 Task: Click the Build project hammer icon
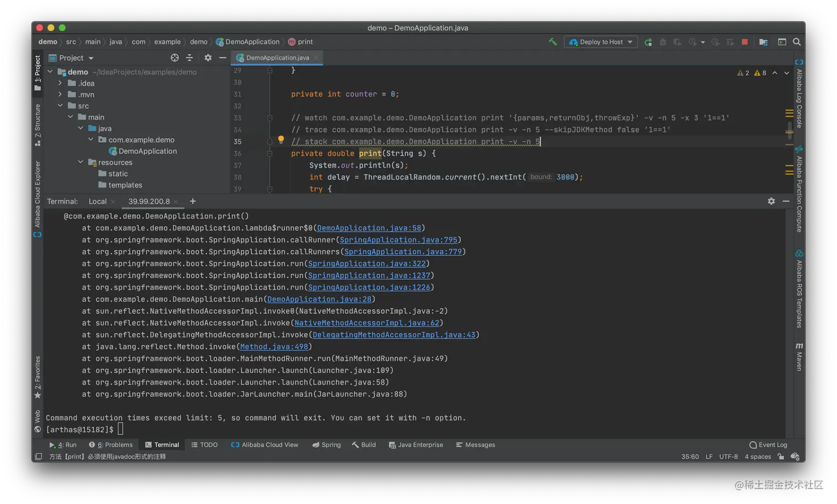[x=552, y=41]
